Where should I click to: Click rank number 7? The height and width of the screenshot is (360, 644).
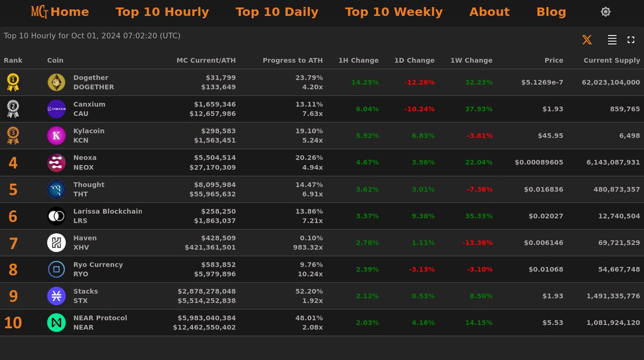[13, 243]
